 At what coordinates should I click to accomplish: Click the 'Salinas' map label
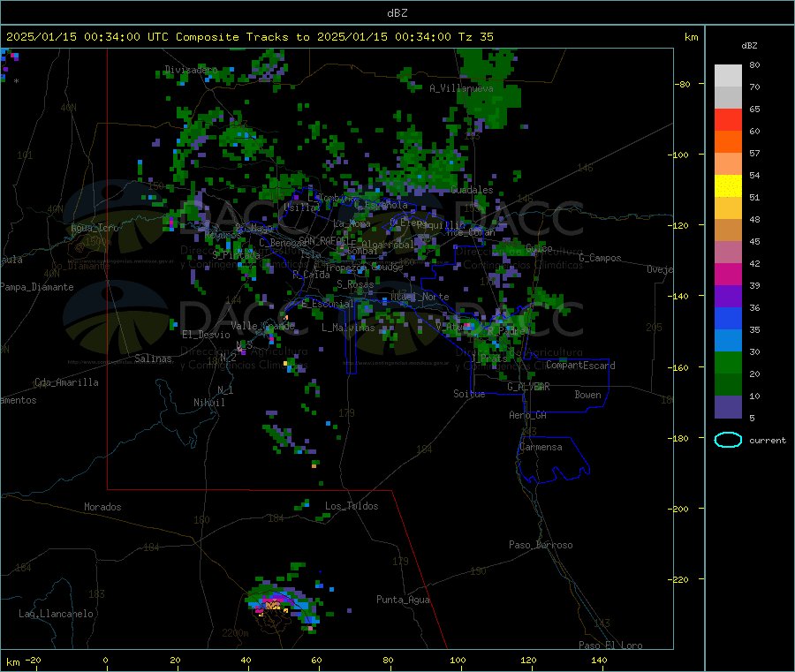click(x=153, y=359)
